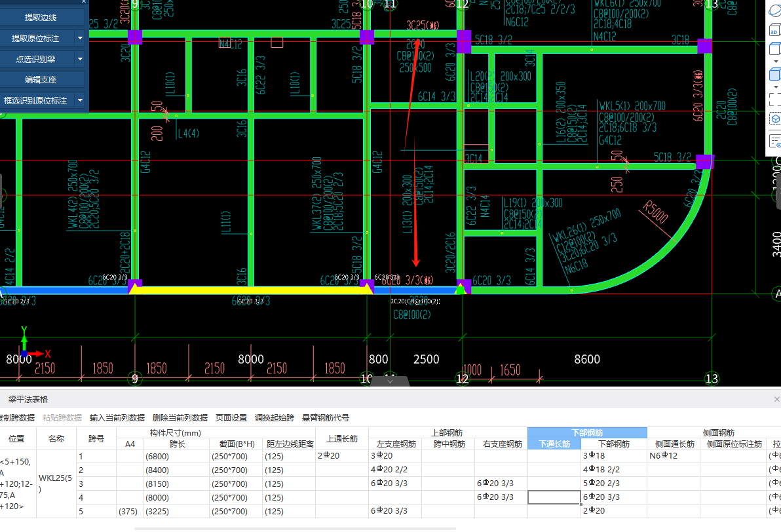This screenshot has height=532, width=781.
Task: Click upper through bar cell 2⌀20 in span 1
Action: point(342,456)
